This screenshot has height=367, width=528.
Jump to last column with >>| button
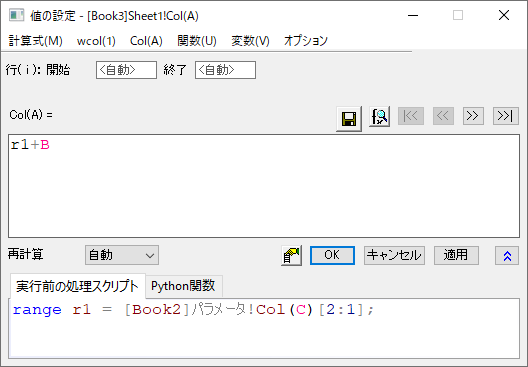[x=505, y=116]
